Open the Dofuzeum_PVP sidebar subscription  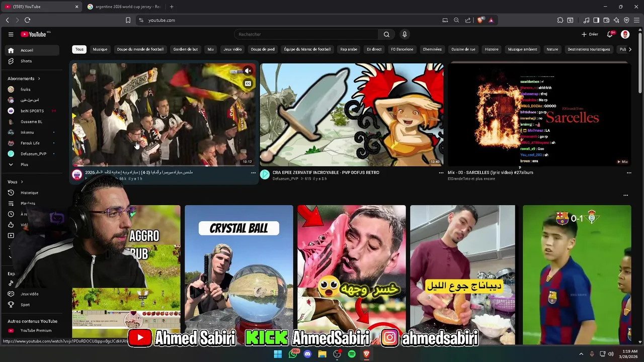(31, 154)
